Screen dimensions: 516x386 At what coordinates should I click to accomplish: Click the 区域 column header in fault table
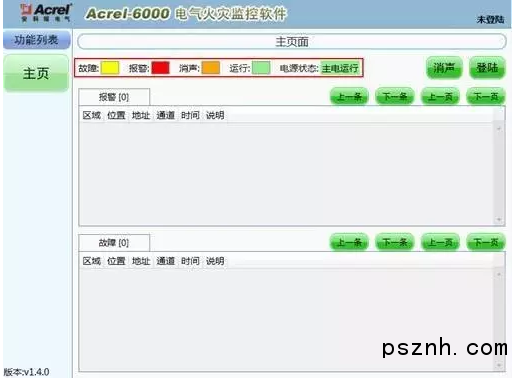point(92,261)
